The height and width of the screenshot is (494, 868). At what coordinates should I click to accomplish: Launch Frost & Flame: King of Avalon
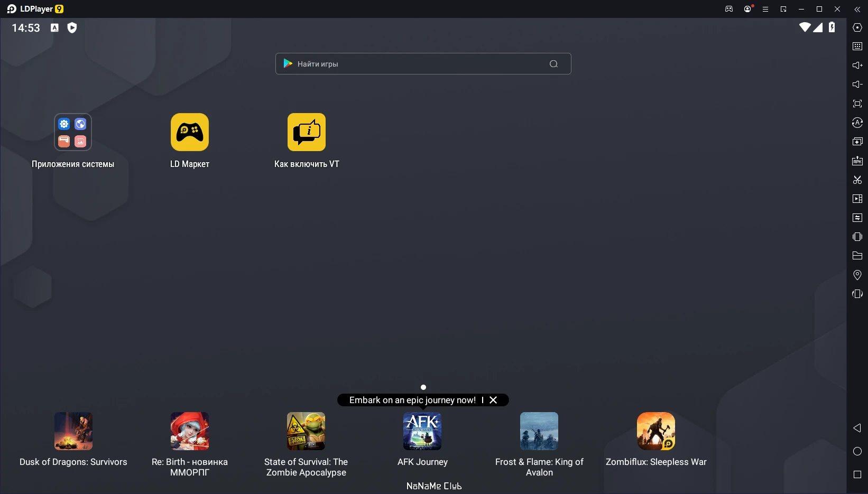539,431
